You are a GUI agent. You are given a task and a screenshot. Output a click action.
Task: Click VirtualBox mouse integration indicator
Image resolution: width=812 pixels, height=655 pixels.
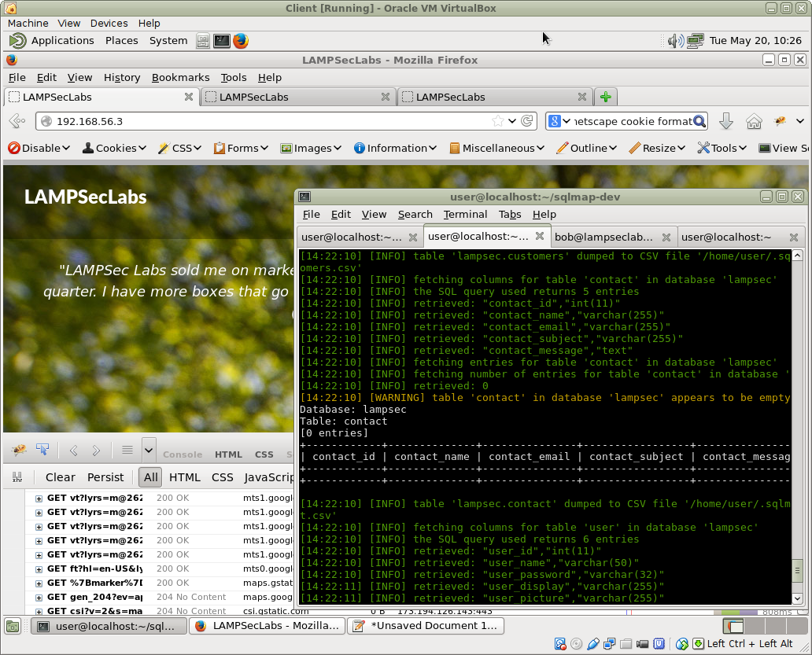682,644
